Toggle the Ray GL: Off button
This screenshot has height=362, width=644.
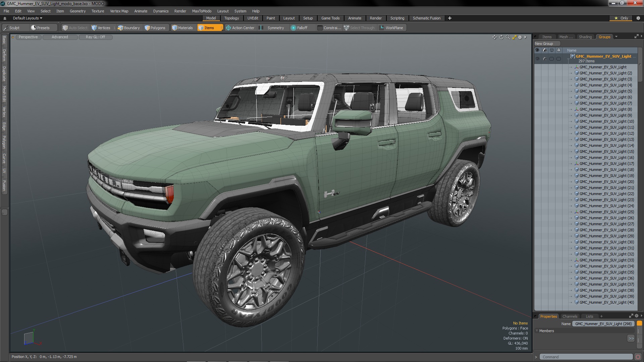(95, 37)
